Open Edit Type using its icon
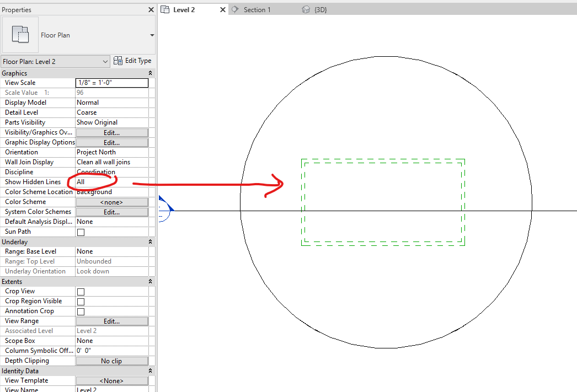 (x=117, y=61)
